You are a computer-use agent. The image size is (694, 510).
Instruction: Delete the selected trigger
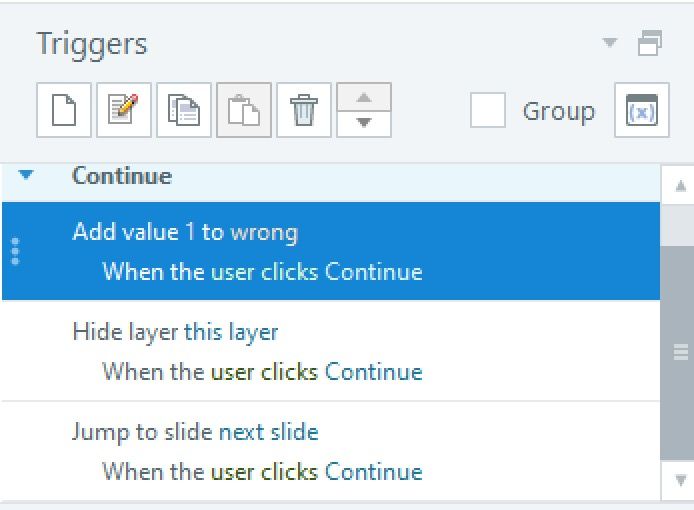coord(304,110)
